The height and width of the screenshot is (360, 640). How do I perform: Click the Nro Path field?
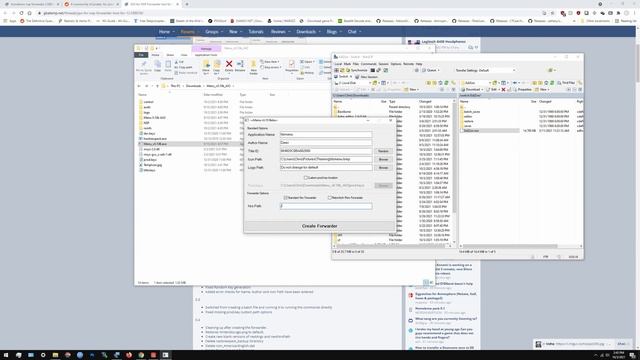tap(326, 206)
